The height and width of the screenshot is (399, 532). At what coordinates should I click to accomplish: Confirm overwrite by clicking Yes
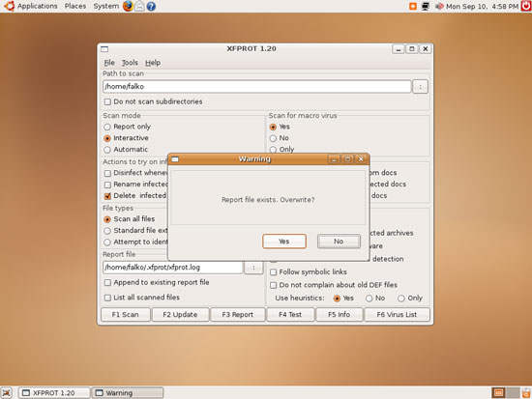pyautogui.click(x=284, y=242)
